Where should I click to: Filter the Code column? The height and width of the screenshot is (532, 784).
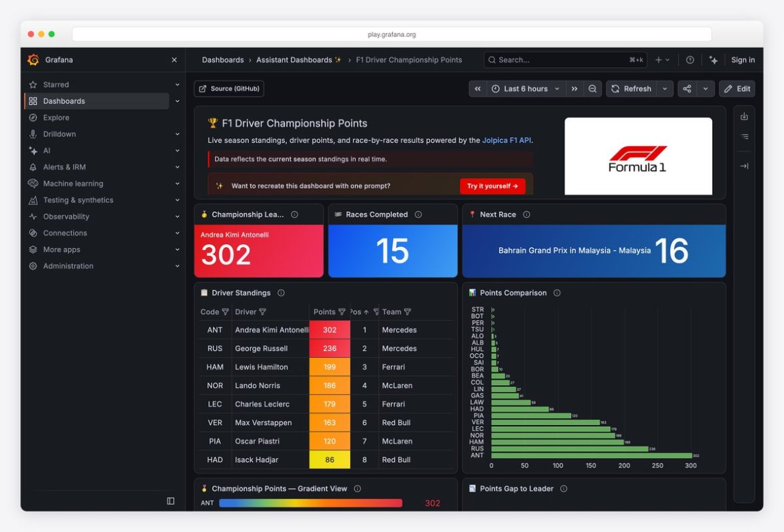(x=226, y=312)
